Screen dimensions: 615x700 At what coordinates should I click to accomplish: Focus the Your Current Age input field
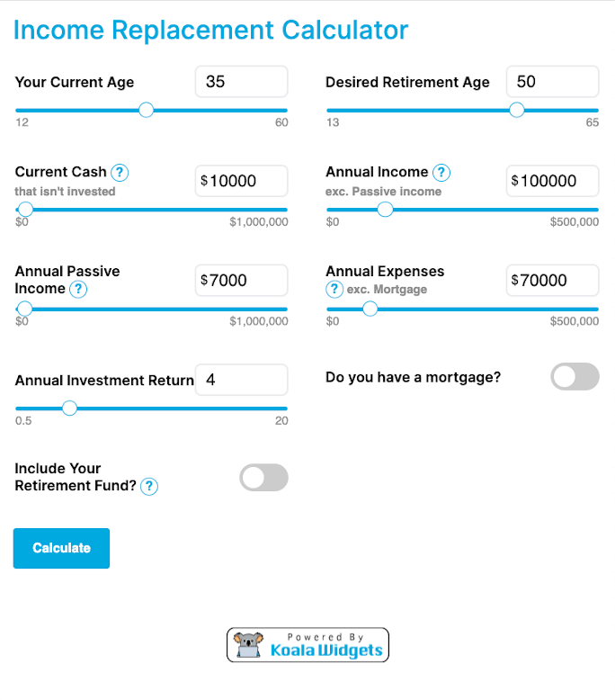click(241, 82)
